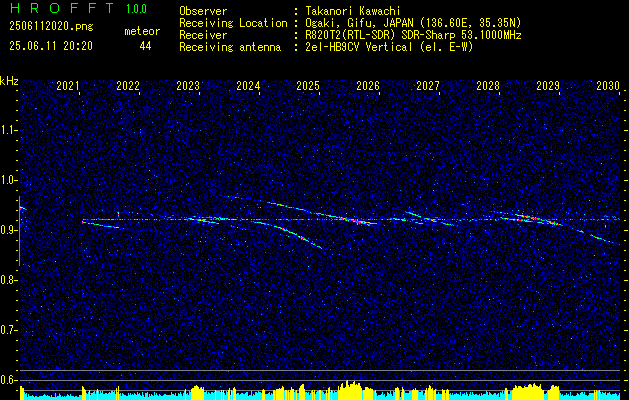The width and height of the screenshot is (629, 400).
Task: Click the Ogaki, Gifu, JAPAN location text
Action: pos(413,23)
